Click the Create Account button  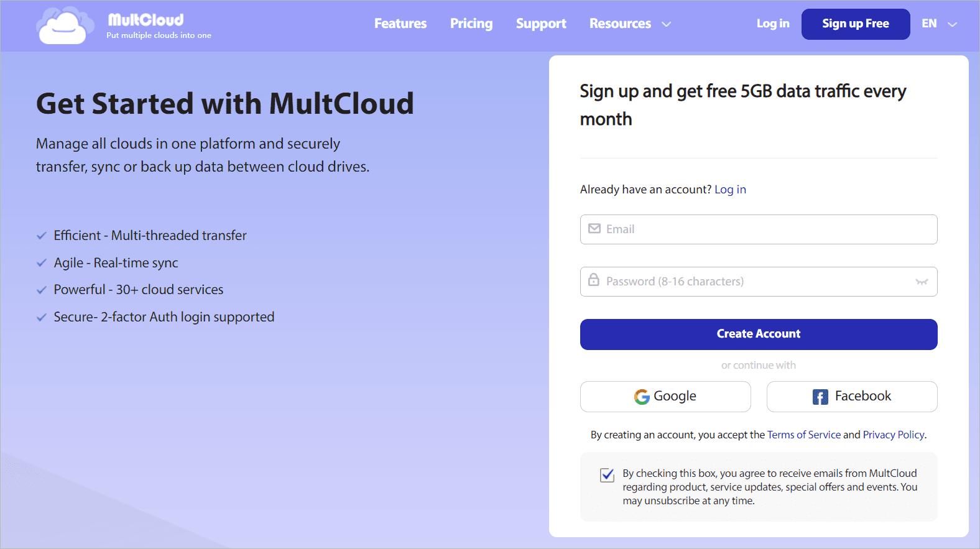click(759, 334)
